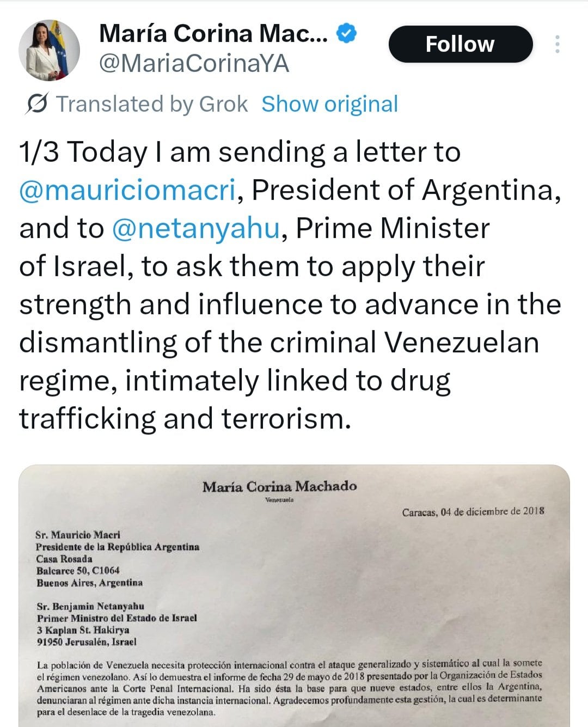Screen dimensions: 588x727
Task: Click the María Corina Mac... display name
Action: click(213, 34)
